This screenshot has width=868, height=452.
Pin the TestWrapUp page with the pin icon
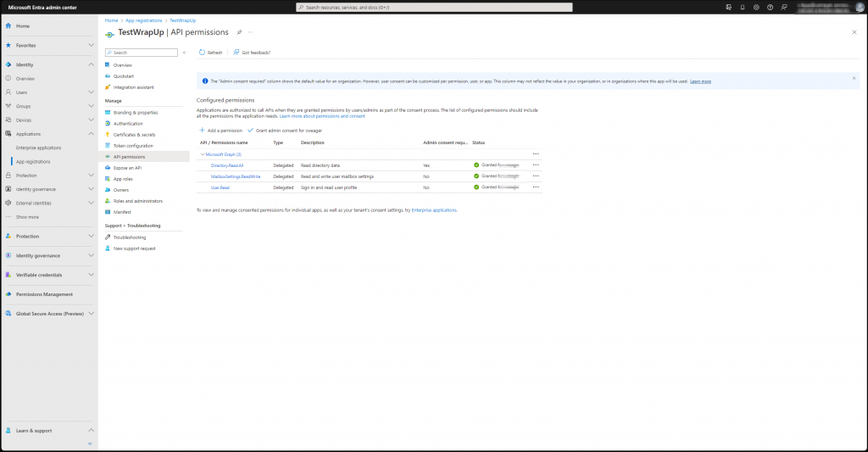(x=239, y=32)
